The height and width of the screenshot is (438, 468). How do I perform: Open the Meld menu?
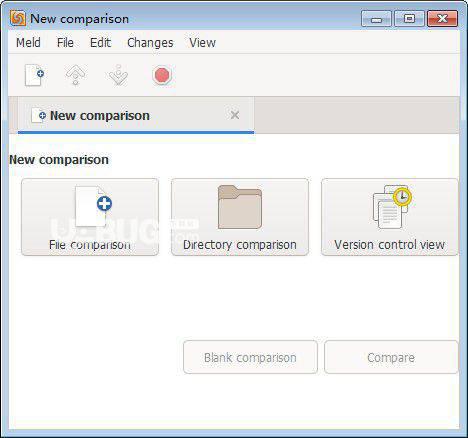[x=28, y=43]
